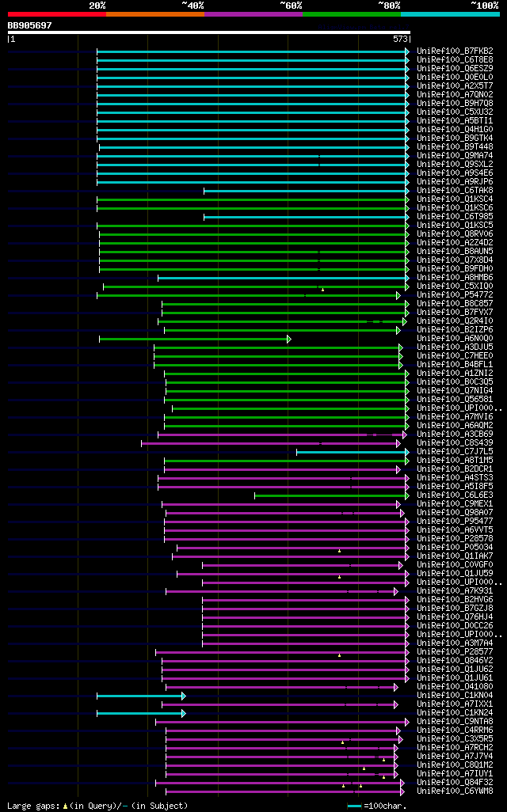Image resolution: width=507 pixels, height=812 pixels.
Task: Select the UniRef100_C8S439 label
Action: click(x=456, y=443)
